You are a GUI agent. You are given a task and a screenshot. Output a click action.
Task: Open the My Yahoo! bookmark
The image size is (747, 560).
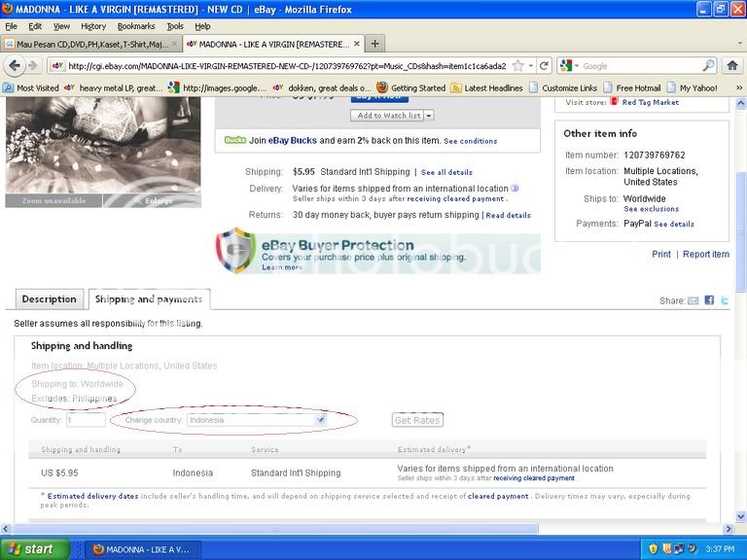[692, 87]
